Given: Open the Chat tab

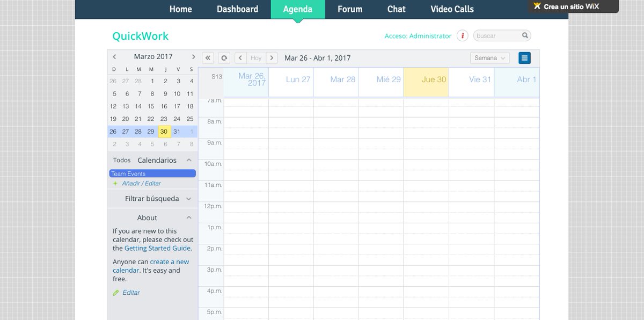Looking at the screenshot, I should click(x=396, y=9).
